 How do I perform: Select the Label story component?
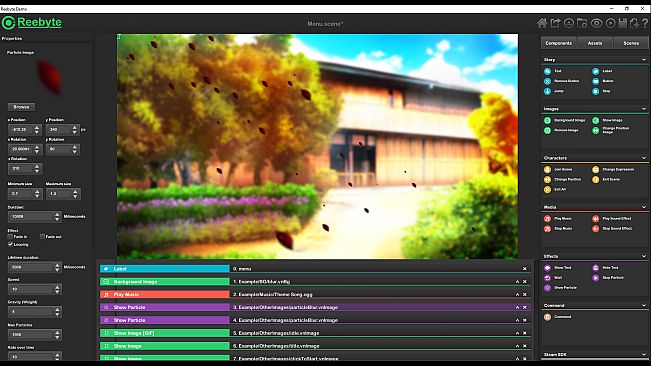(x=602, y=71)
